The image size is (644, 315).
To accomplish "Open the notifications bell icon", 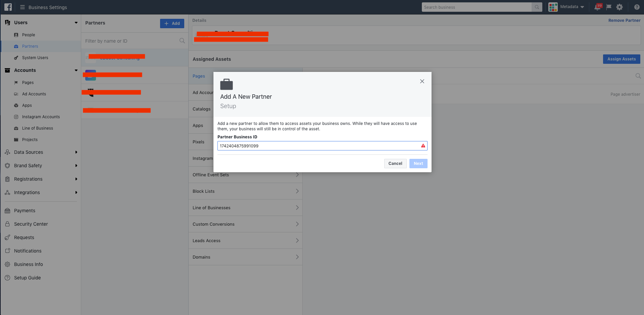I will pyautogui.click(x=597, y=7).
